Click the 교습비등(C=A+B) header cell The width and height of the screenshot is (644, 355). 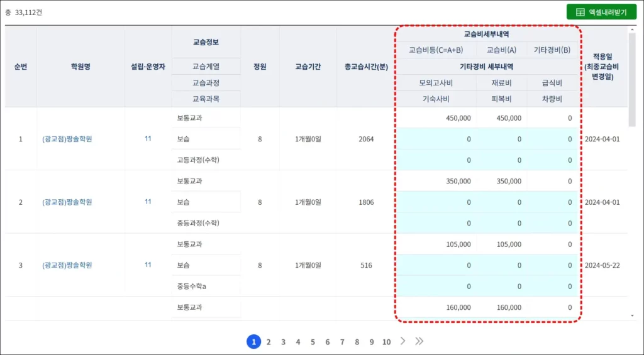point(436,50)
